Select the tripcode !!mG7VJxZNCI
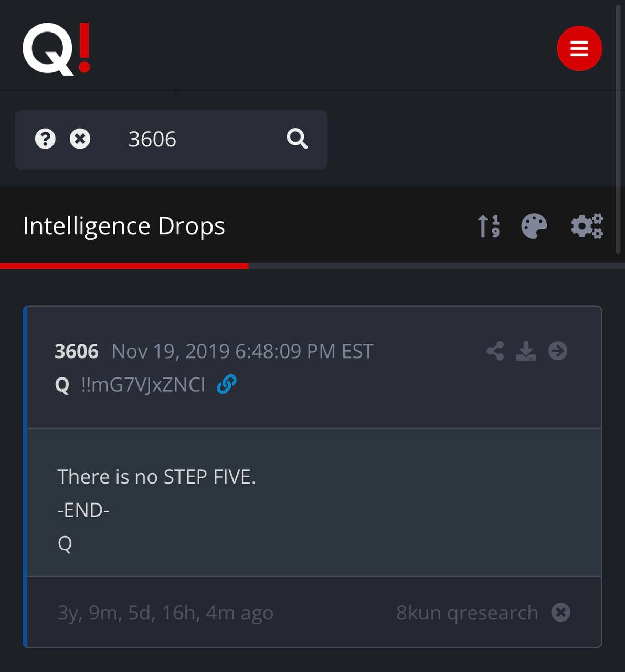The width and height of the screenshot is (625, 672). [143, 385]
